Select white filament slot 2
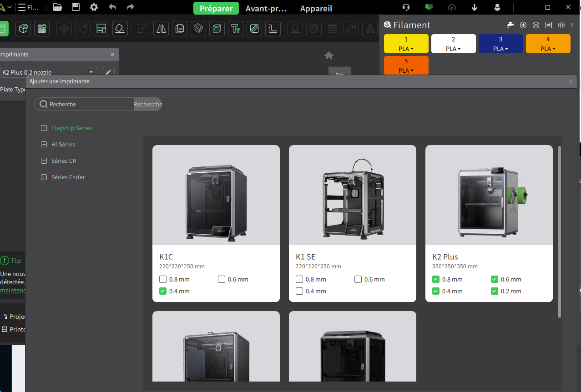 click(x=454, y=44)
